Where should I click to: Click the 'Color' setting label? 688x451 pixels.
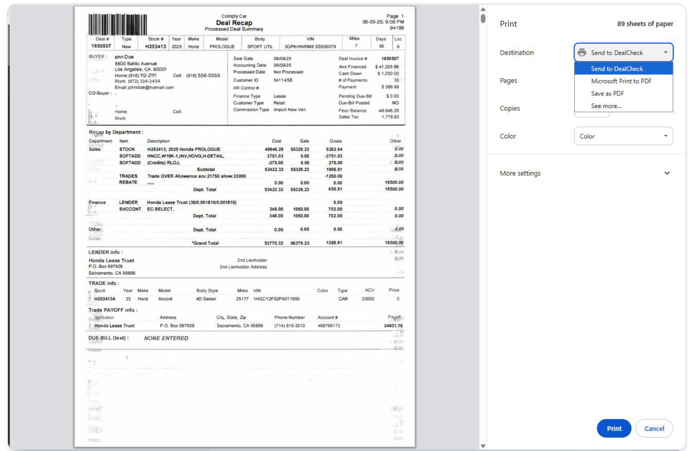click(508, 136)
